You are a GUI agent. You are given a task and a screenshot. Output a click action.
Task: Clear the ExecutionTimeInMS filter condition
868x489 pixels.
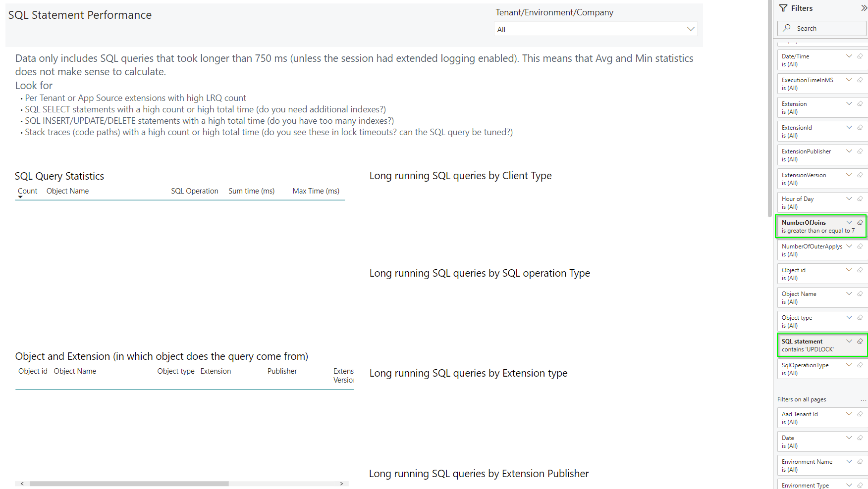(860, 80)
